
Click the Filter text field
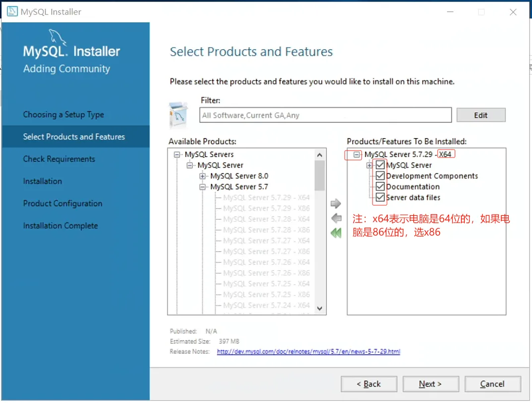(x=325, y=115)
